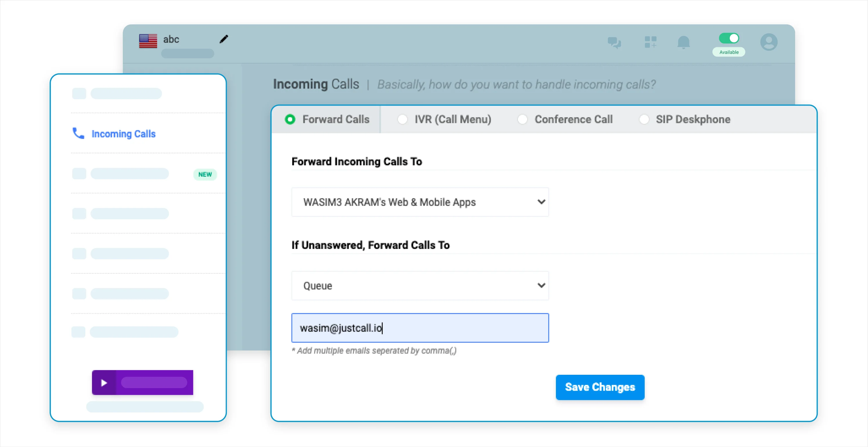Toggle the Available status switch
Viewport: 868px width, 447px height.
729,38
